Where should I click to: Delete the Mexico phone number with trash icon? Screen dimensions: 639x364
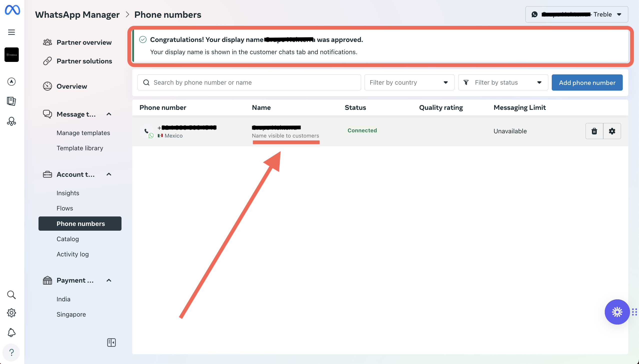click(594, 131)
